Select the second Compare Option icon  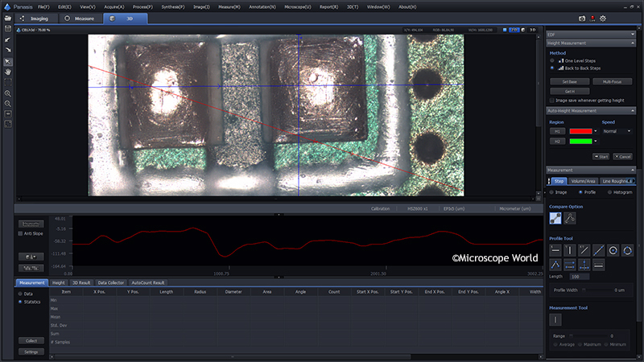[x=570, y=218]
